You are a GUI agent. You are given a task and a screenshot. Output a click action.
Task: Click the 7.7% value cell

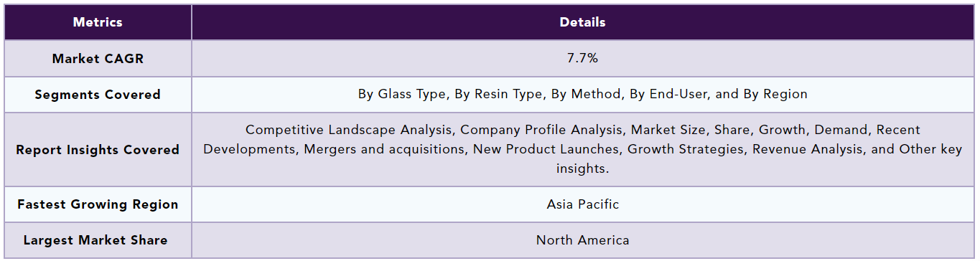[582, 58]
